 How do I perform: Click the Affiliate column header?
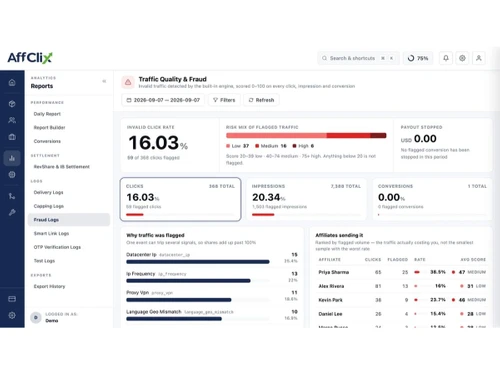(330, 259)
